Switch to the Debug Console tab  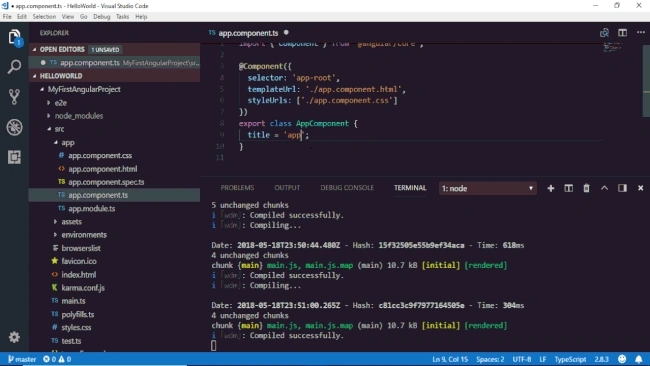[x=347, y=188]
